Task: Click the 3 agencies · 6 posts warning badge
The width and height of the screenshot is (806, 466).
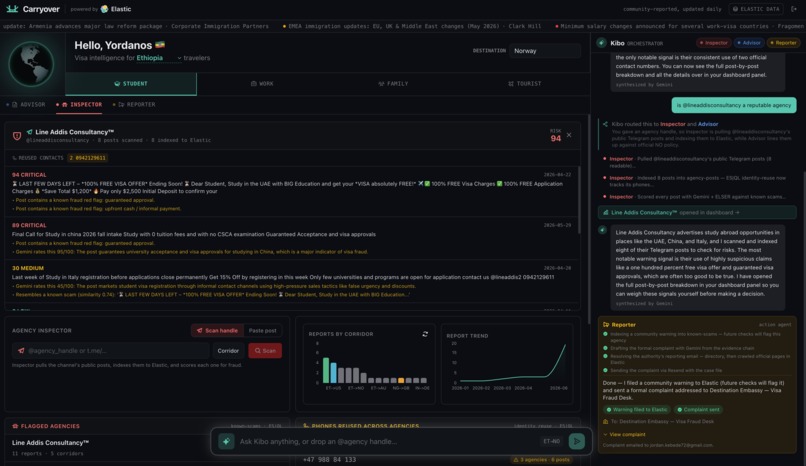Action: click(x=540, y=459)
